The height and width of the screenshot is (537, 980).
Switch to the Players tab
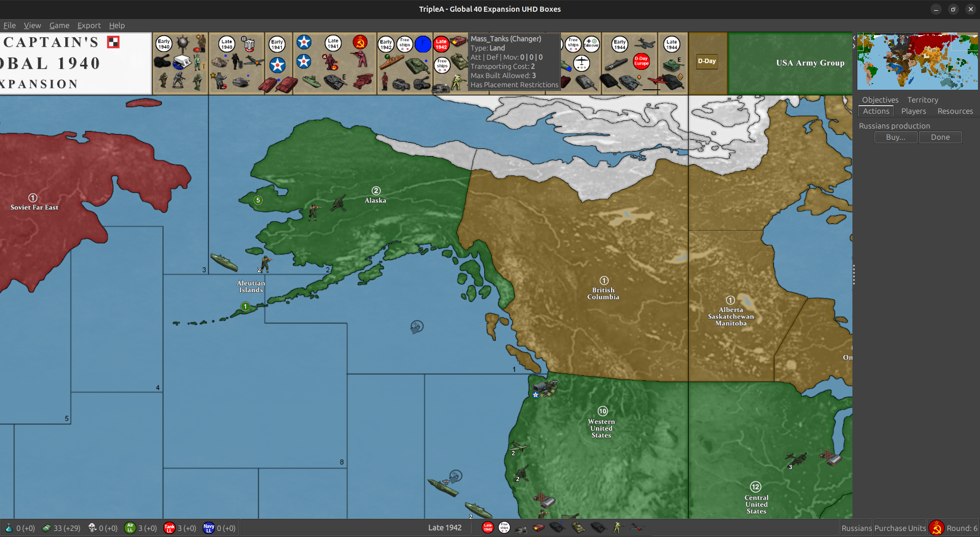pyautogui.click(x=913, y=111)
